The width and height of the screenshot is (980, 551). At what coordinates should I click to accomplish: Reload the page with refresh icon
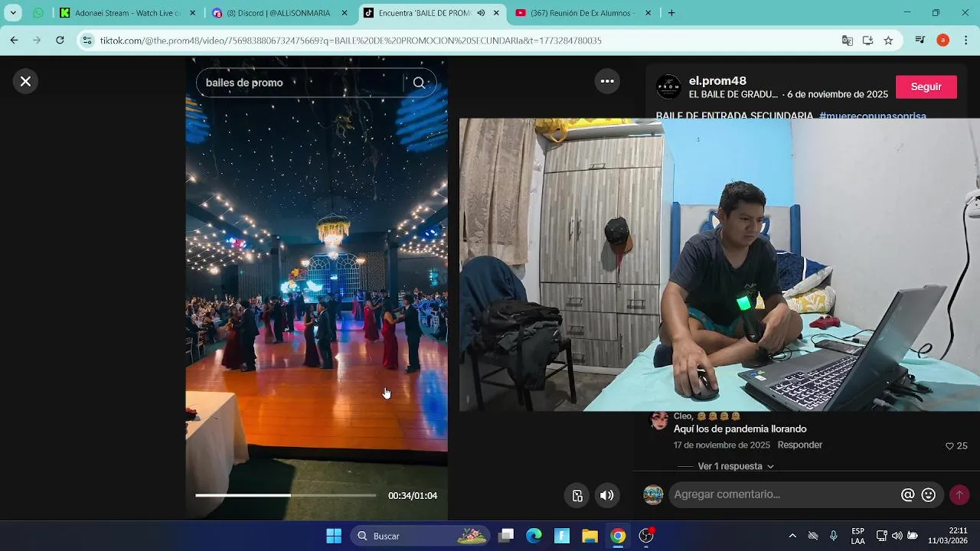point(60,40)
